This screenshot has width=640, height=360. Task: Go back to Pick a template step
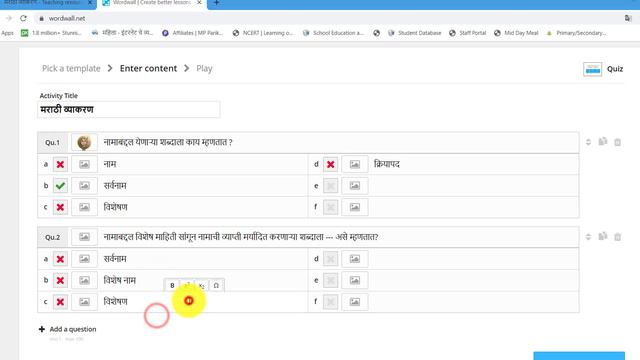click(x=71, y=68)
